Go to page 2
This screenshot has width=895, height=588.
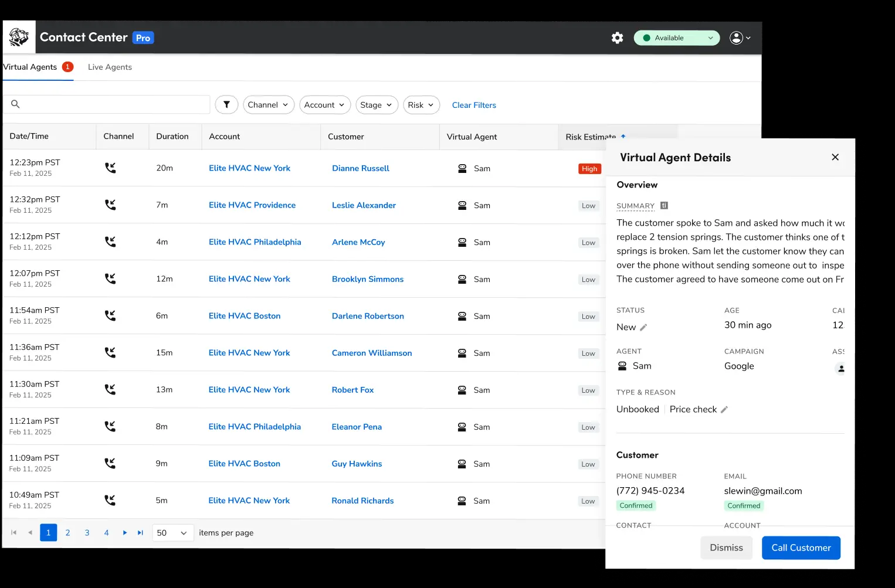coord(67,532)
